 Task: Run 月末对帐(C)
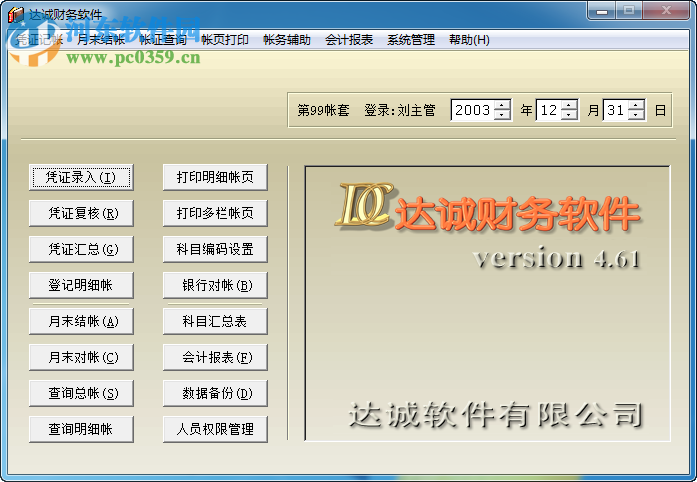(81, 357)
